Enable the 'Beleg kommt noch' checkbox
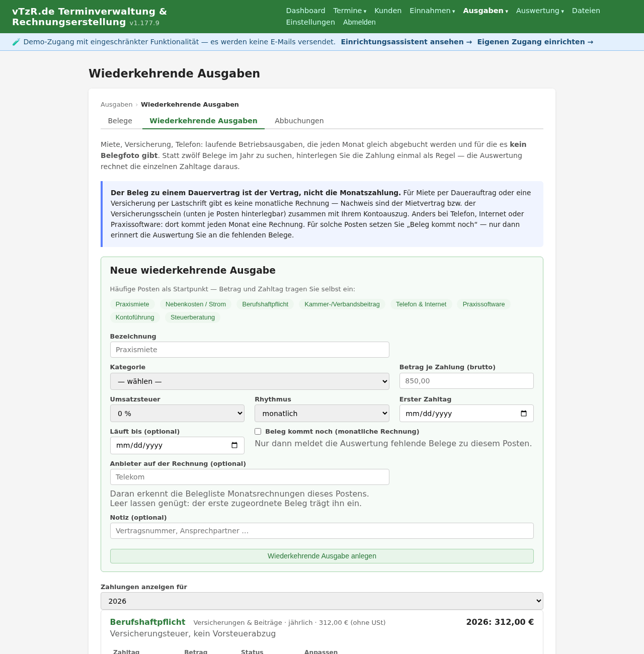Screen dimensions: 644x654 [x=258, y=432]
